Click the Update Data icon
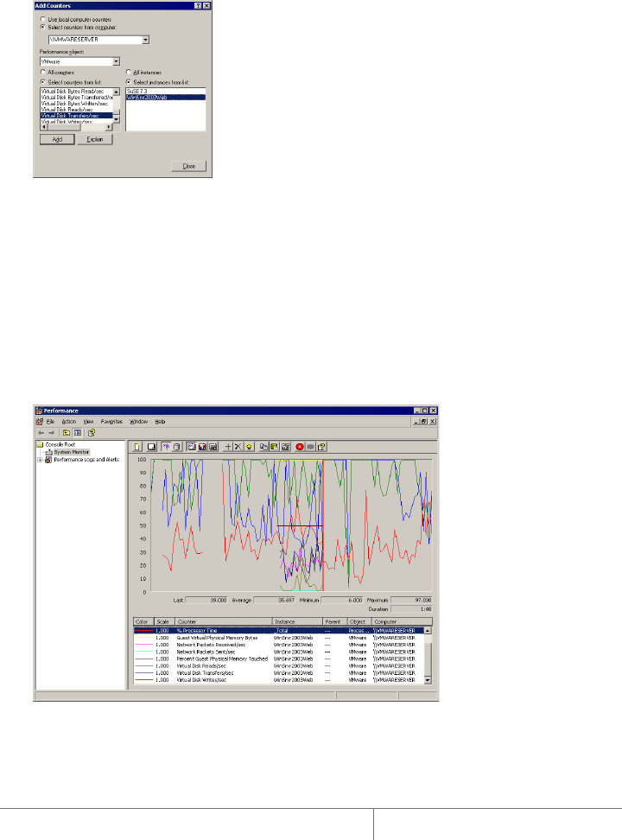The height and width of the screenshot is (840, 622). pyautogui.click(x=310, y=446)
